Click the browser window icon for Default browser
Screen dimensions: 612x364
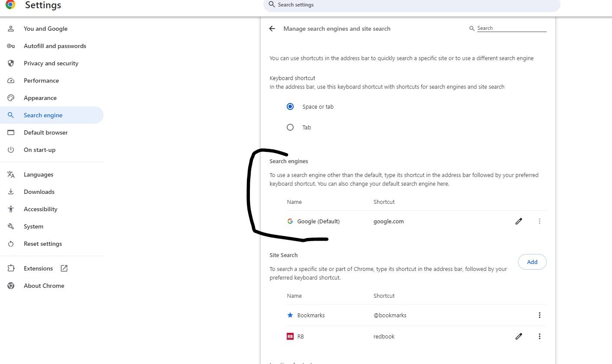pyautogui.click(x=11, y=132)
